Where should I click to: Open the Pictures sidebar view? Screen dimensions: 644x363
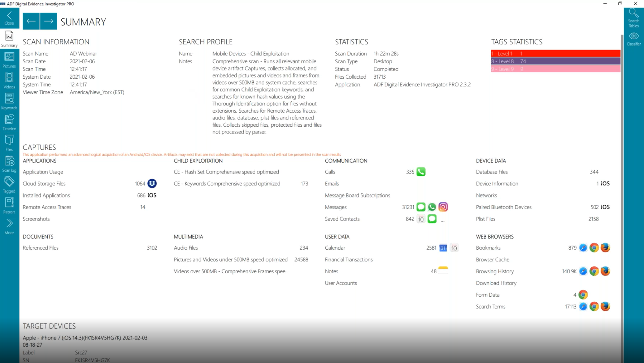click(x=9, y=60)
